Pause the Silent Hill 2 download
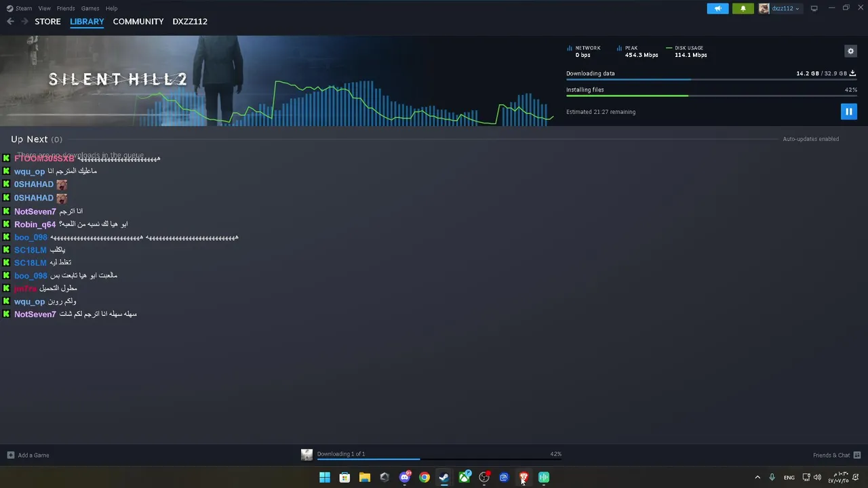This screenshot has height=488, width=868. coord(848,112)
